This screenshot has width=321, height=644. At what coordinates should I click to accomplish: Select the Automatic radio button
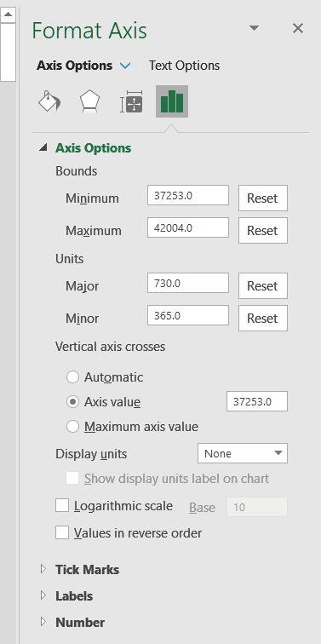[72, 377]
